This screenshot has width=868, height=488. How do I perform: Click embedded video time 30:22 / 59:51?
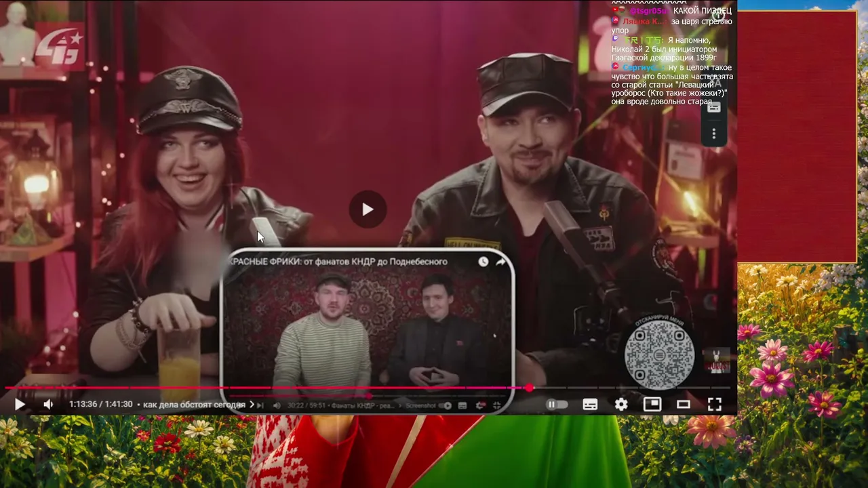[305, 405]
